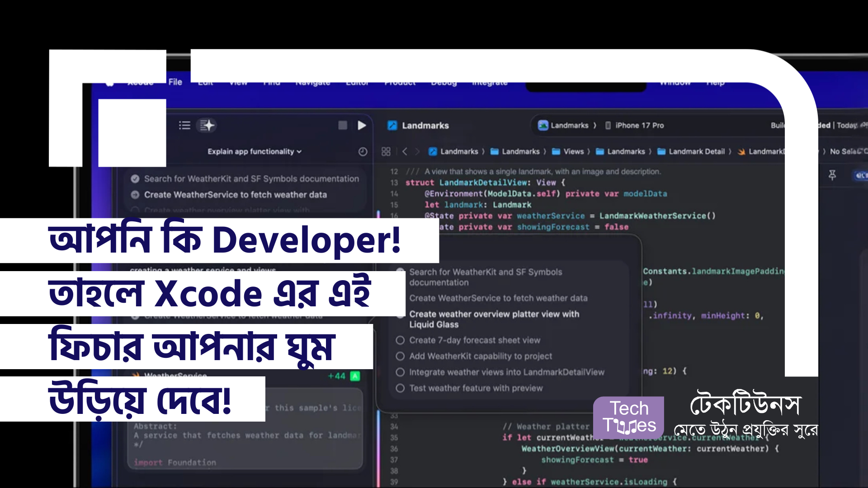Toggle the Integrate weather views into LandmarkDetailView circle

pyautogui.click(x=400, y=372)
